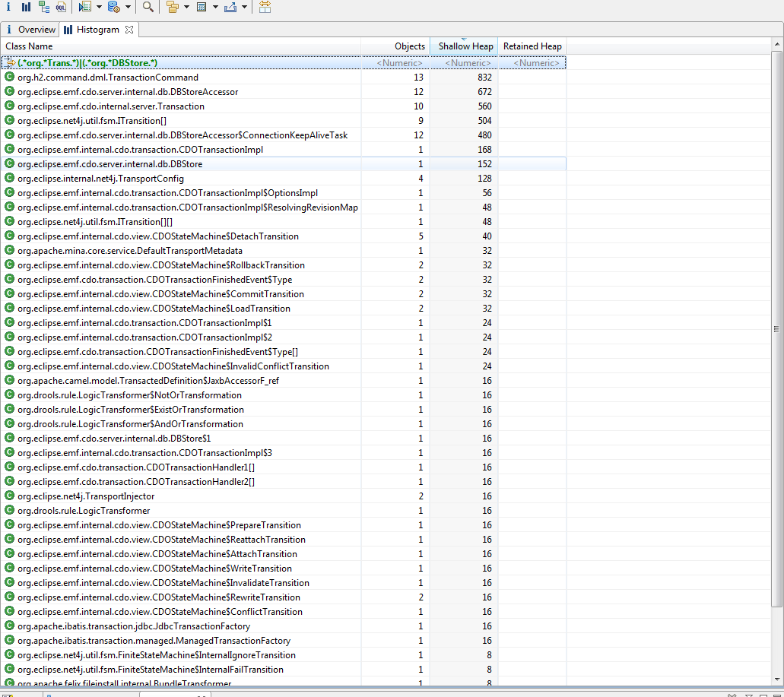
Task: Click the compare to another heap dump icon
Action: pyautogui.click(x=265, y=7)
